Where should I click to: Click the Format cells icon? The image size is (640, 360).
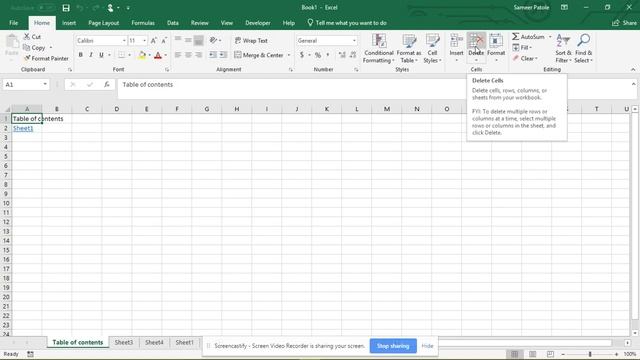click(x=496, y=41)
